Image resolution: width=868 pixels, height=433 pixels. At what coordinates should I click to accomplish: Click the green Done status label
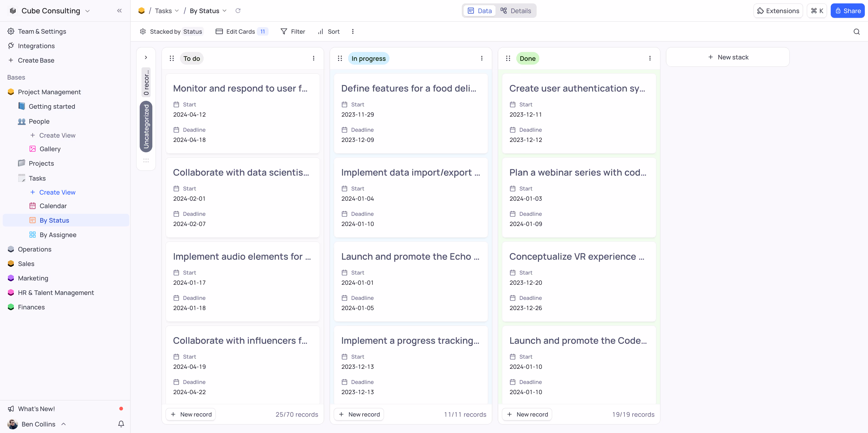(527, 59)
